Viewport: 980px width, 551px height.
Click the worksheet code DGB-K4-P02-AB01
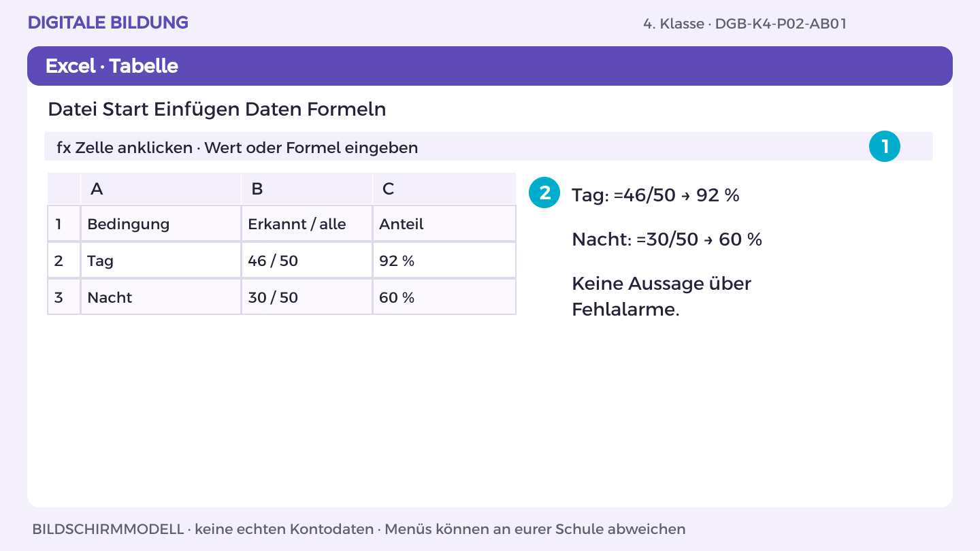pyautogui.click(x=781, y=24)
